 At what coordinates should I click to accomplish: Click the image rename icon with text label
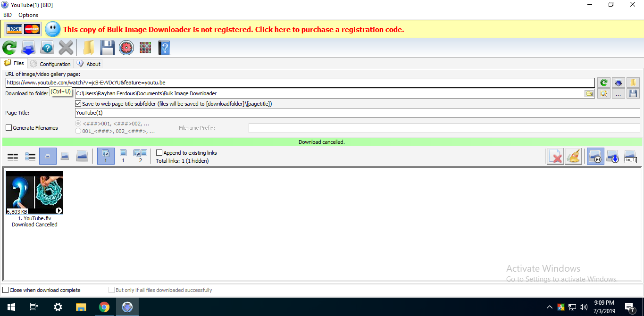[x=630, y=156]
